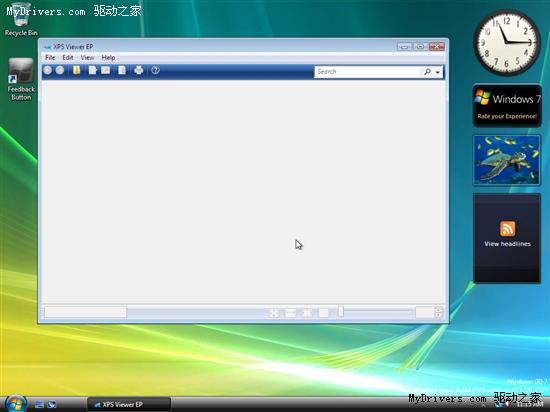
Task: Click the full screen view icon in status bar
Action: (274, 312)
